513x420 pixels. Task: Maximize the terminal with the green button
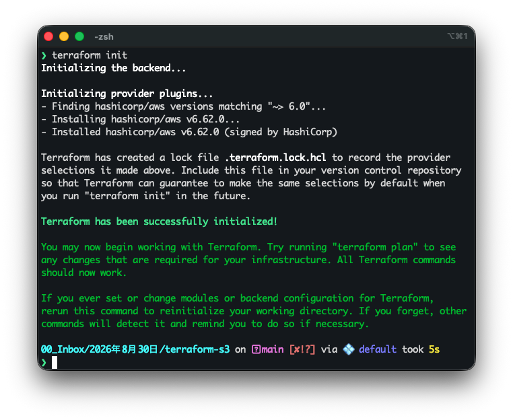click(x=79, y=36)
